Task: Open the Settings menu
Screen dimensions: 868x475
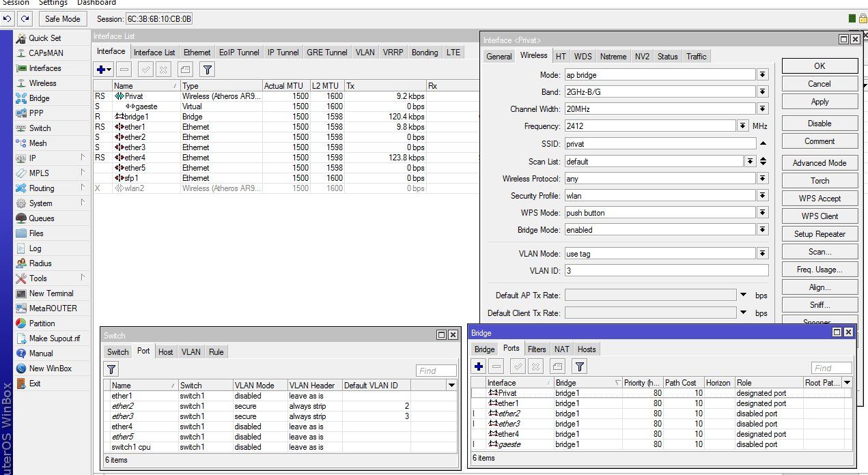Action: (53, 3)
